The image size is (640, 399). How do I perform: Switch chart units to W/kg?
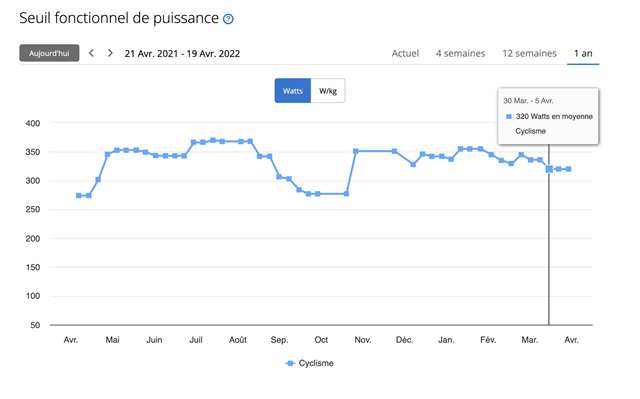click(328, 91)
